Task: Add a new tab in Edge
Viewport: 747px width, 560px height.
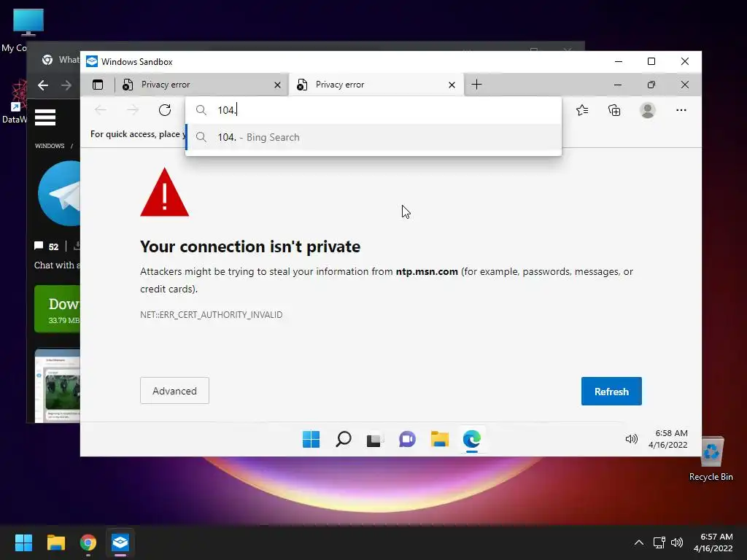Action: (x=476, y=85)
